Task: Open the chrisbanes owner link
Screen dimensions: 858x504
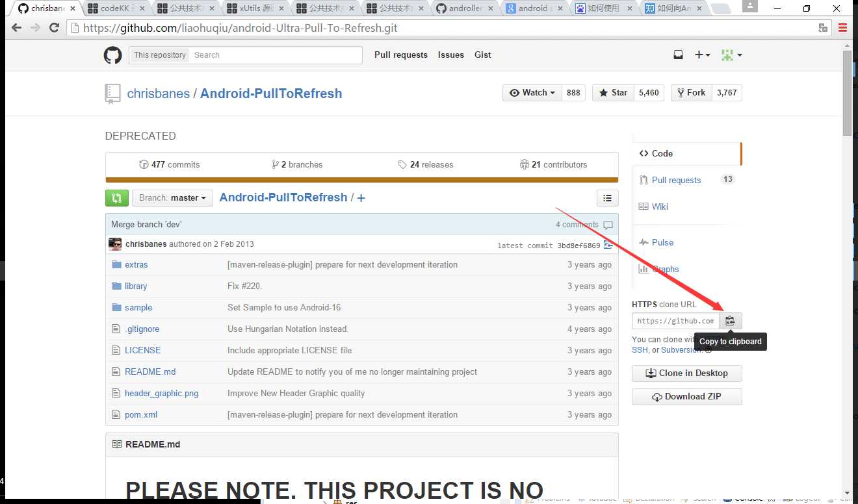Action: point(159,94)
